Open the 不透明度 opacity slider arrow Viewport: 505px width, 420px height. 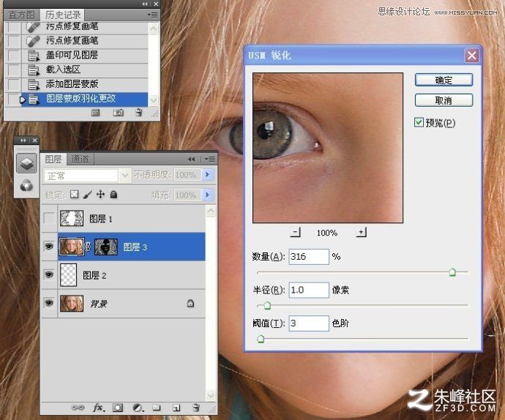point(207,175)
